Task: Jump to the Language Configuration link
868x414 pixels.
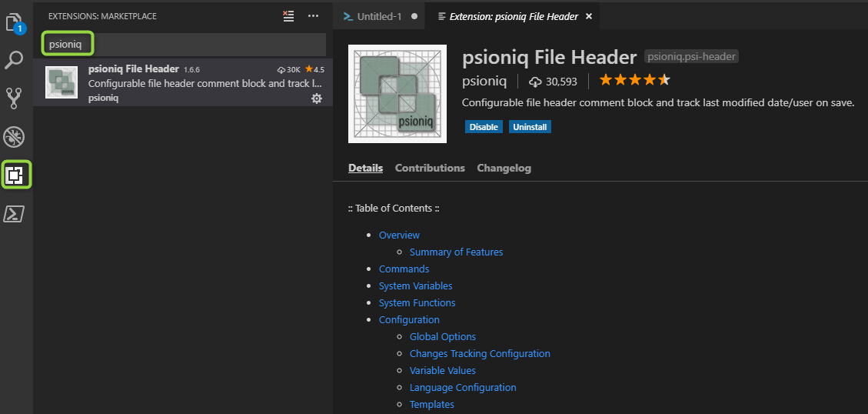Action: tap(462, 387)
